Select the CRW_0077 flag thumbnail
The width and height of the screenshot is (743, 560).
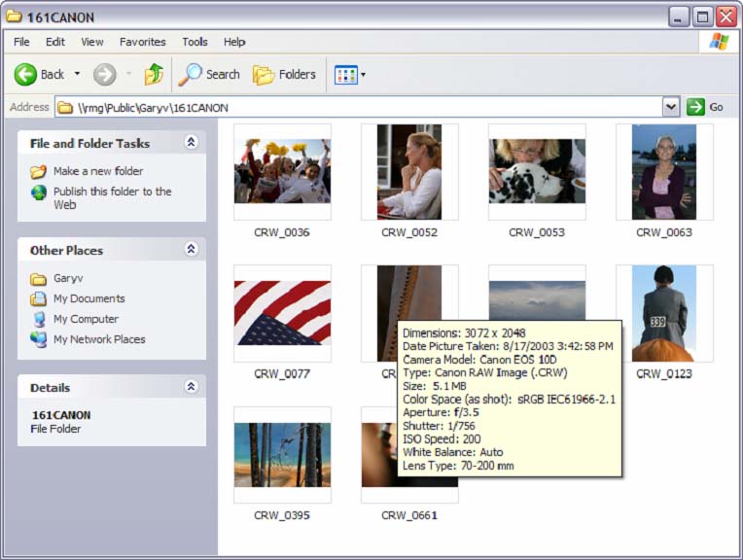[x=282, y=313]
